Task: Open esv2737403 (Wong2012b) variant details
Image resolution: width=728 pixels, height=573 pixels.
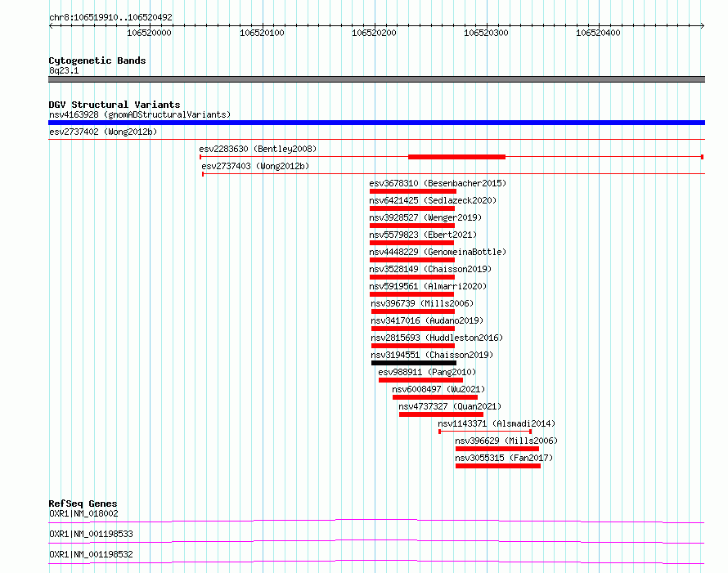Action: click(255, 166)
